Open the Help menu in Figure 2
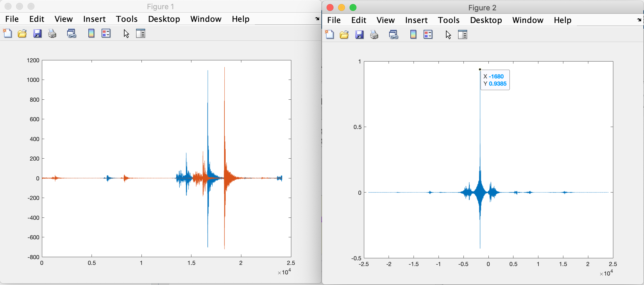Viewport: 644px width, 285px height. [x=562, y=20]
